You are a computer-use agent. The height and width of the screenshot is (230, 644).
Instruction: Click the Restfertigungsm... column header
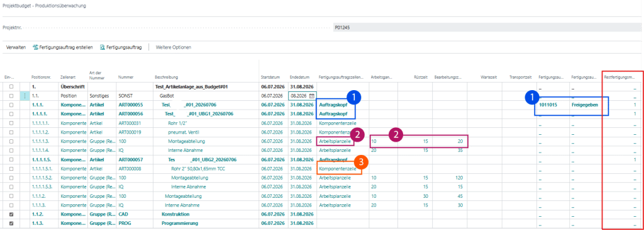[x=619, y=77]
